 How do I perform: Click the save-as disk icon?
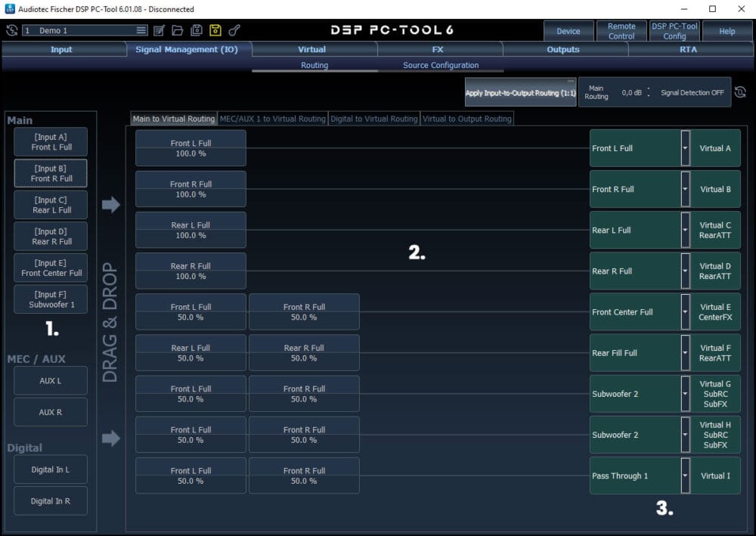click(197, 30)
